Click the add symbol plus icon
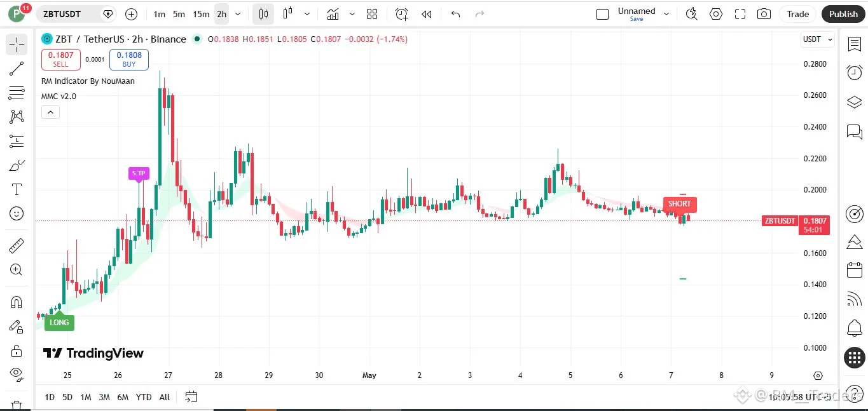The width and height of the screenshot is (868, 411). point(131,14)
